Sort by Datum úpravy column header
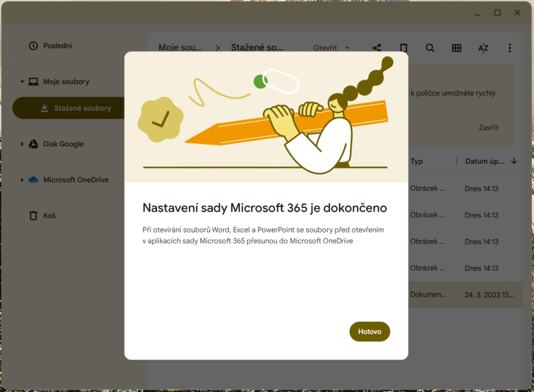This screenshot has height=392, width=534. click(484, 162)
